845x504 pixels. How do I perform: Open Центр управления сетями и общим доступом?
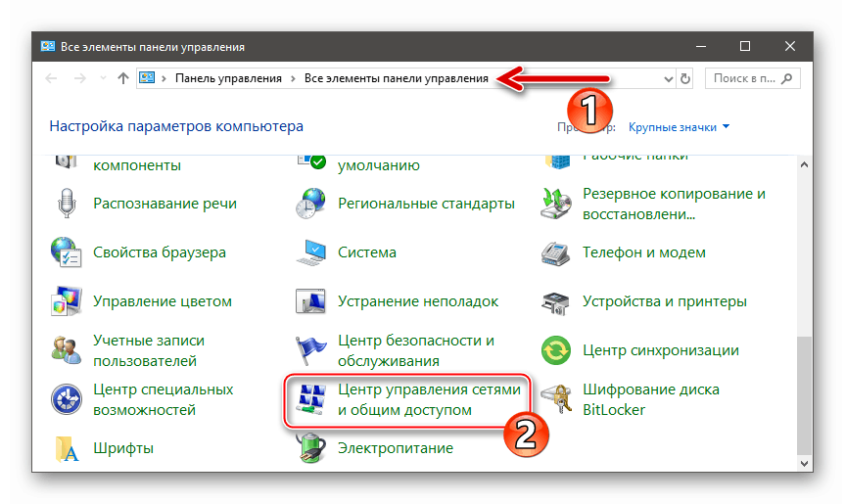point(429,399)
